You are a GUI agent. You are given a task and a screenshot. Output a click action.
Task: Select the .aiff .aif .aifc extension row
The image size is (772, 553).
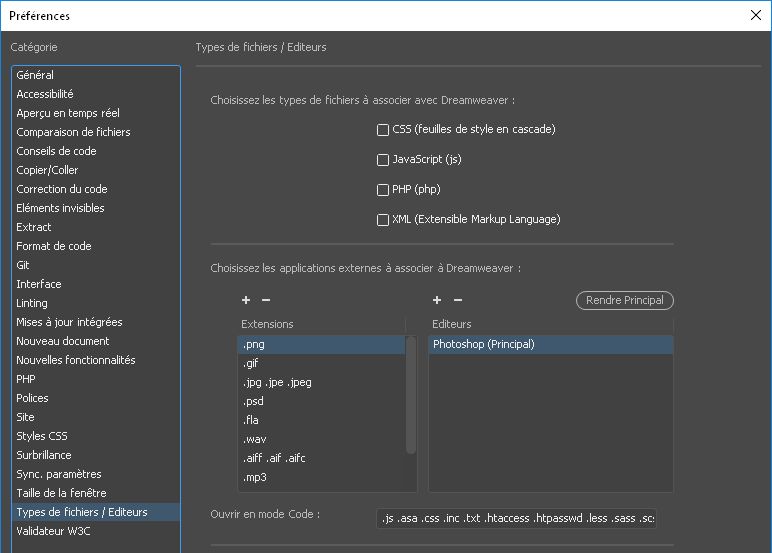point(322,458)
